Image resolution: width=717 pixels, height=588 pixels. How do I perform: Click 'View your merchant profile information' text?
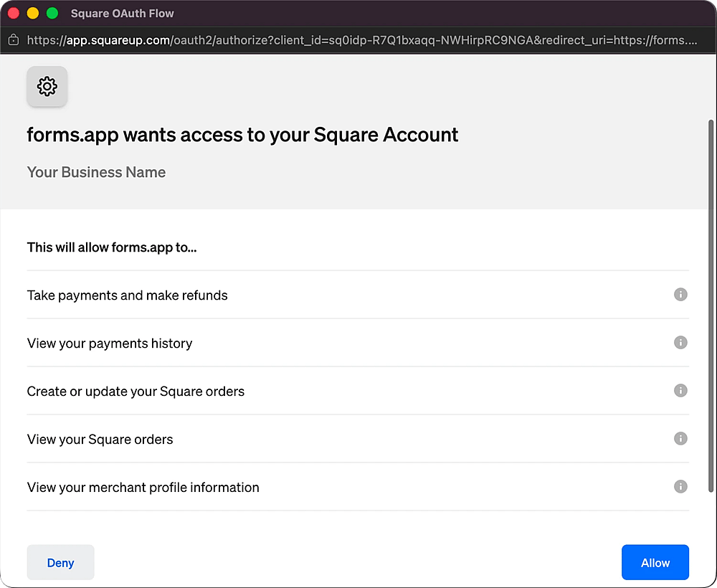point(143,488)
